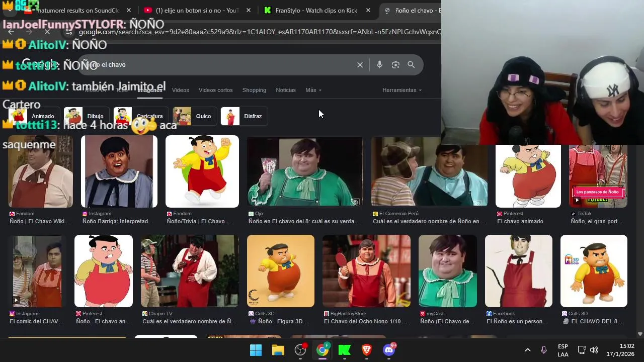Open link Cuál es el verdadero nombre de Ñoño en
Image resolution: width=644 pixels, height=362 pixels.
click(x=429, y=221)
